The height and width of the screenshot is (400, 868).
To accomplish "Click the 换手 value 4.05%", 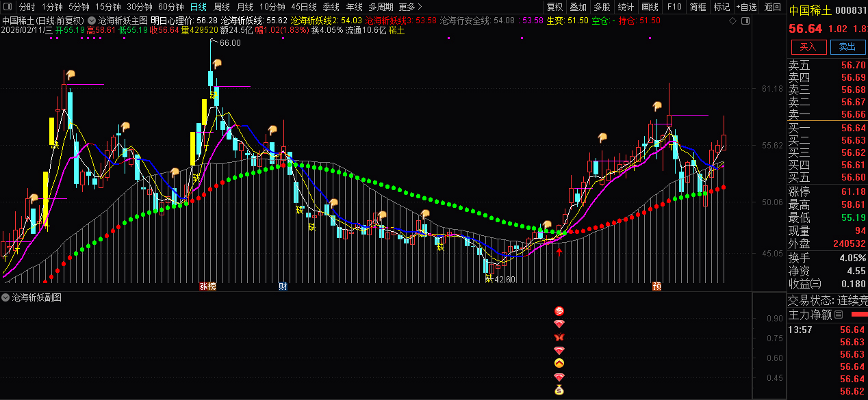I will pyautogui.click(x=853, y=258).
